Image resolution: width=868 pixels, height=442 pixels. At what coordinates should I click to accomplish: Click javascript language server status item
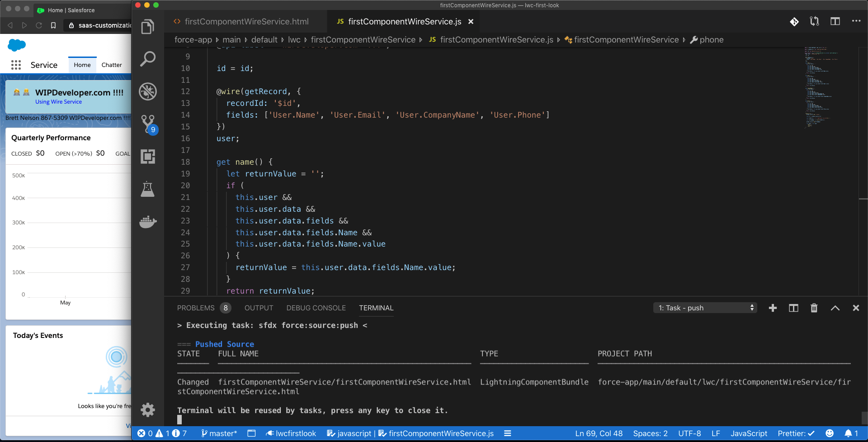tap(349, 433)
